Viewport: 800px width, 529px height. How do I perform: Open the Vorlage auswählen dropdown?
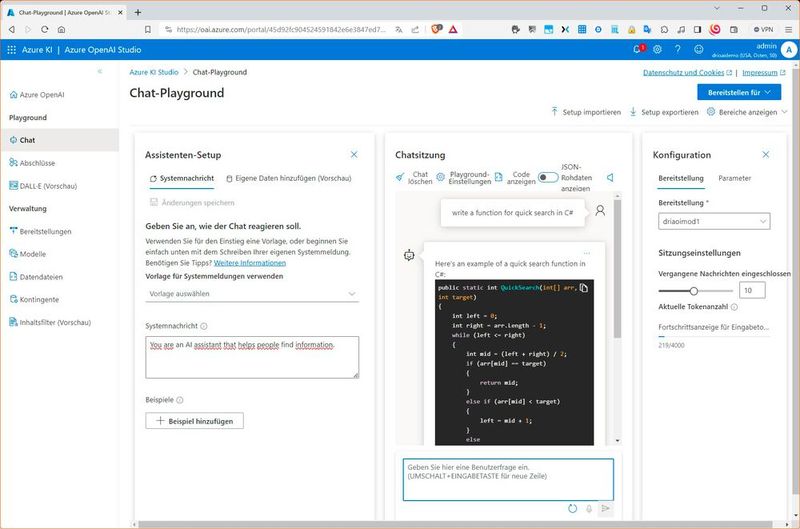(252, 294)
